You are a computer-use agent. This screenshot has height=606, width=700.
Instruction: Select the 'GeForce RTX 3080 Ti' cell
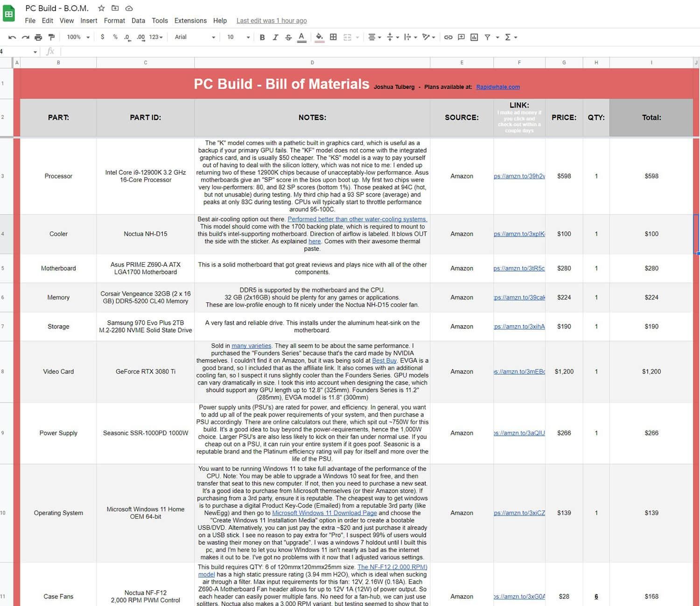(x=146, y=372)
